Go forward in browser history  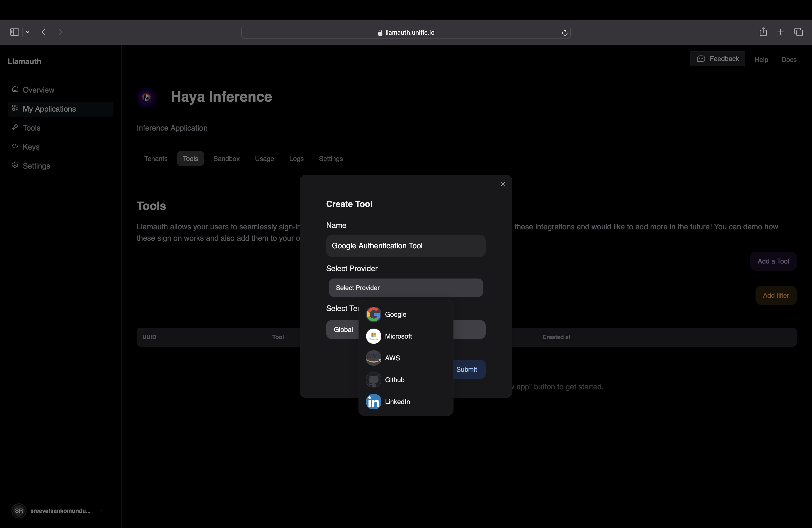click(60, 32)
